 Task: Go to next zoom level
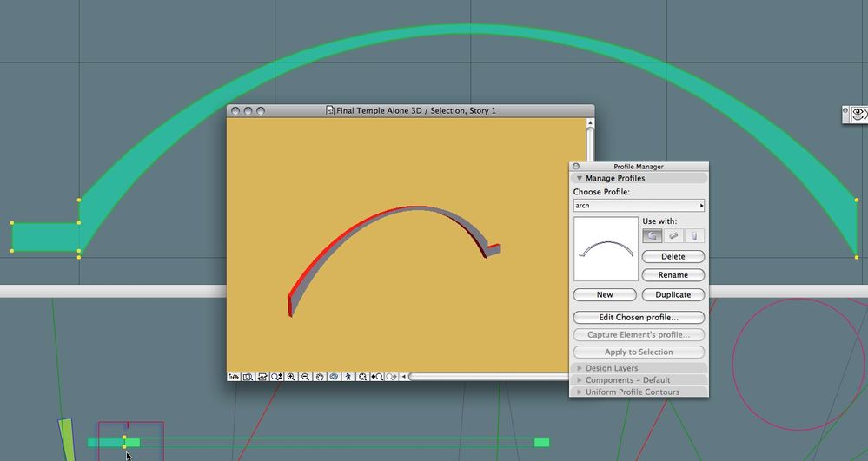coord(391,377)
